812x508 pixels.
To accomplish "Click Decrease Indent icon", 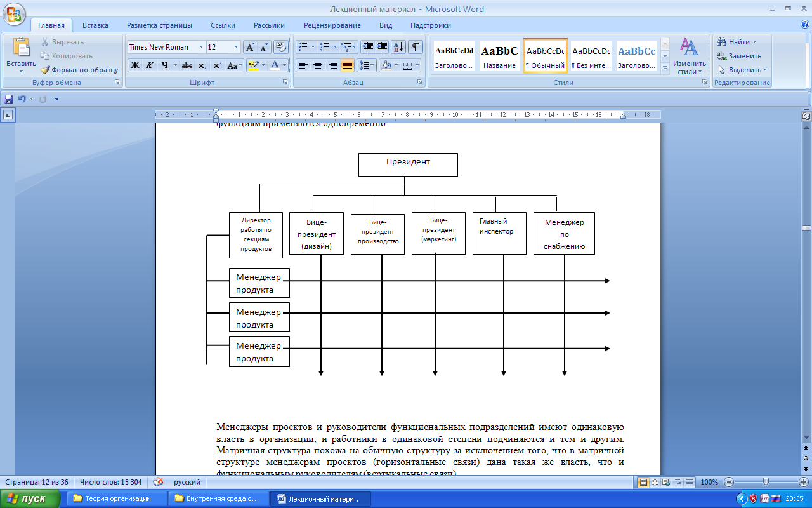I will point(368,47).
